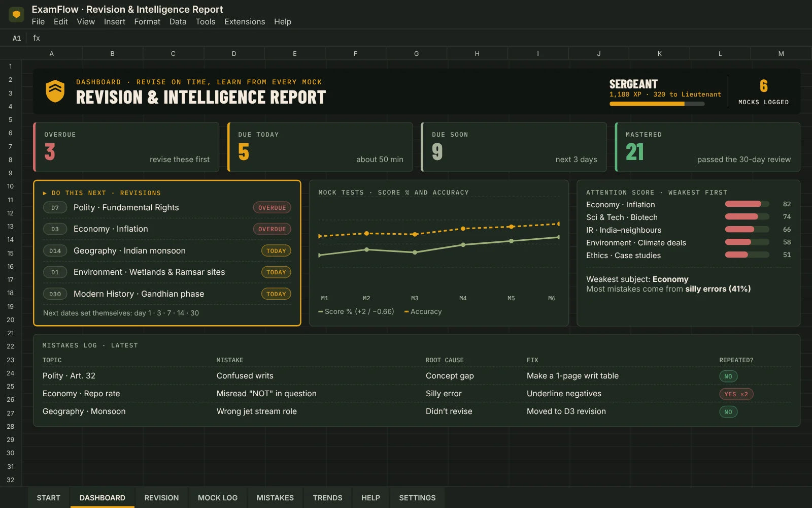Click the TODAY badge for Environment · Wetlands
The width and height of the screenshot is (812, 508).
click(276, 272)
